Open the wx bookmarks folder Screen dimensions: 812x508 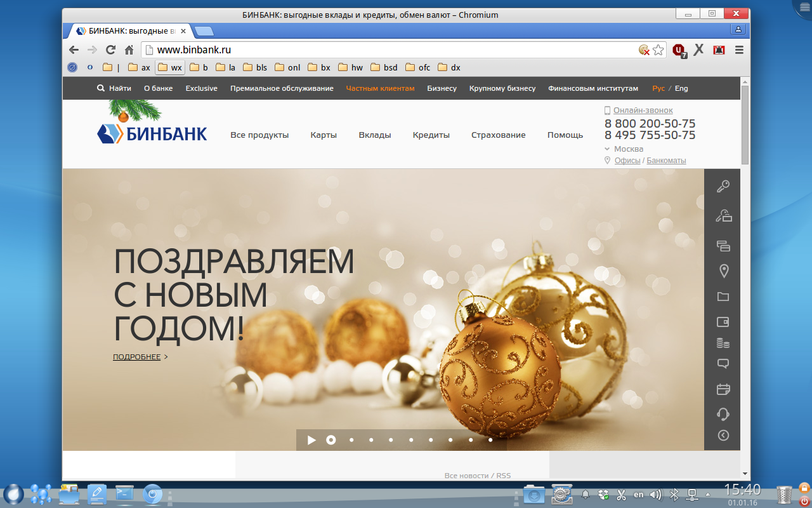pos(170,67)
